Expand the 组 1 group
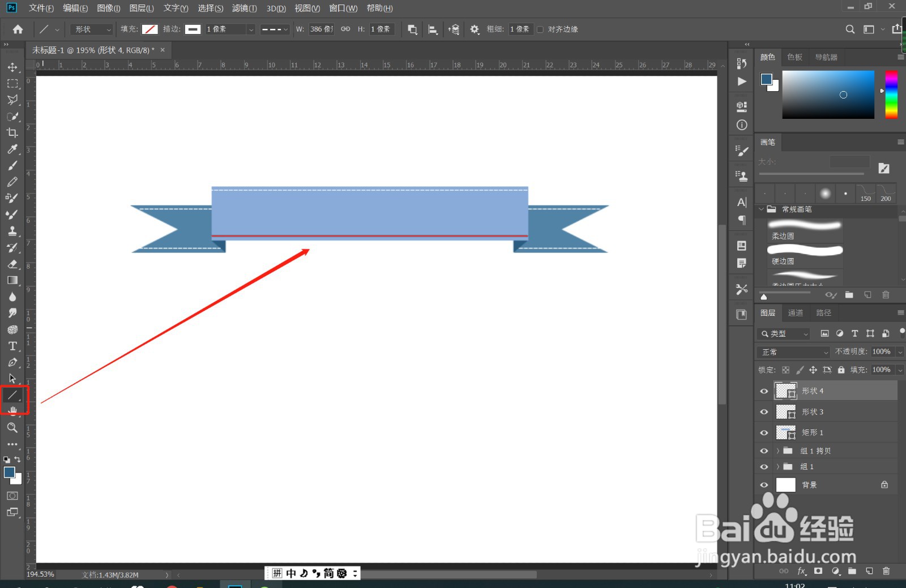906x588 pixels. (779, 467)
